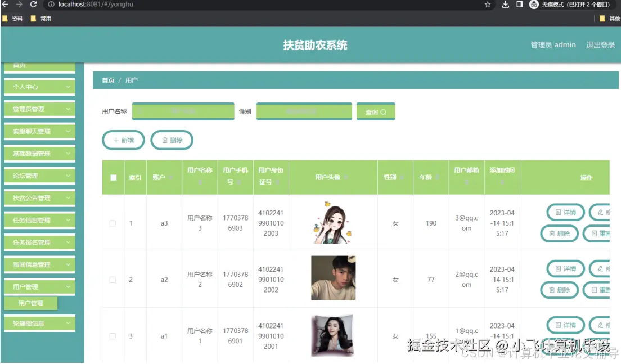Image resolution: width=621 pixels, height=364 pixels.
Task: Open the 常用 bookmark folder
Action: click(x=41, y=19)
